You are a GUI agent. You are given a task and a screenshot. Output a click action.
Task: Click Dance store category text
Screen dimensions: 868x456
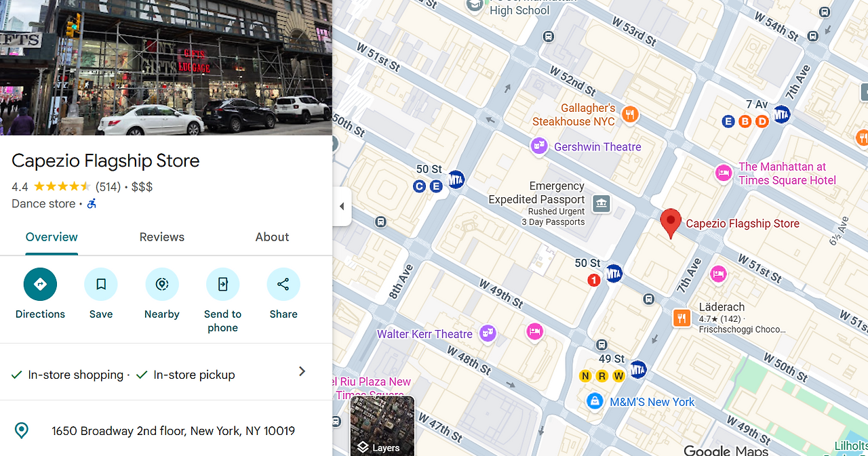43,203
